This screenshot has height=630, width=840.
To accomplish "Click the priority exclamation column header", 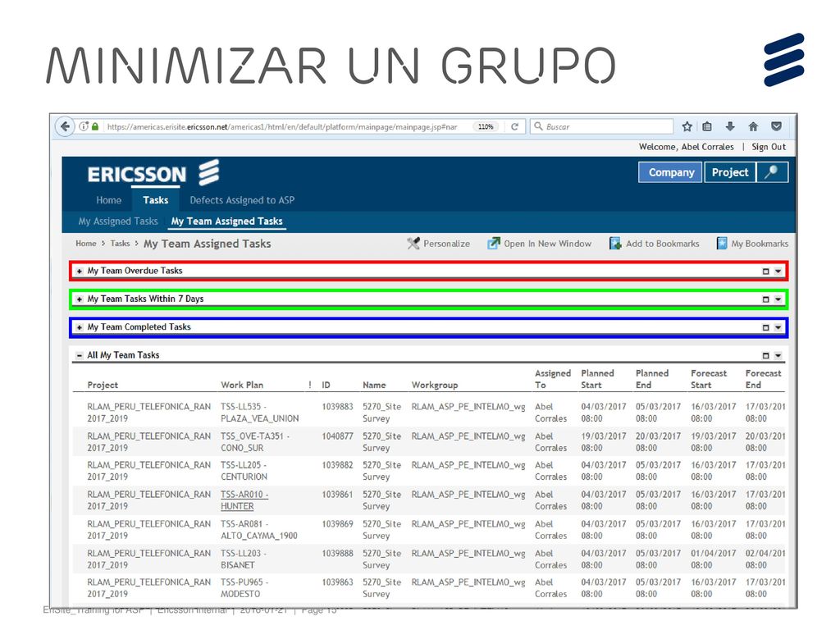I will (x=309, y=386).
